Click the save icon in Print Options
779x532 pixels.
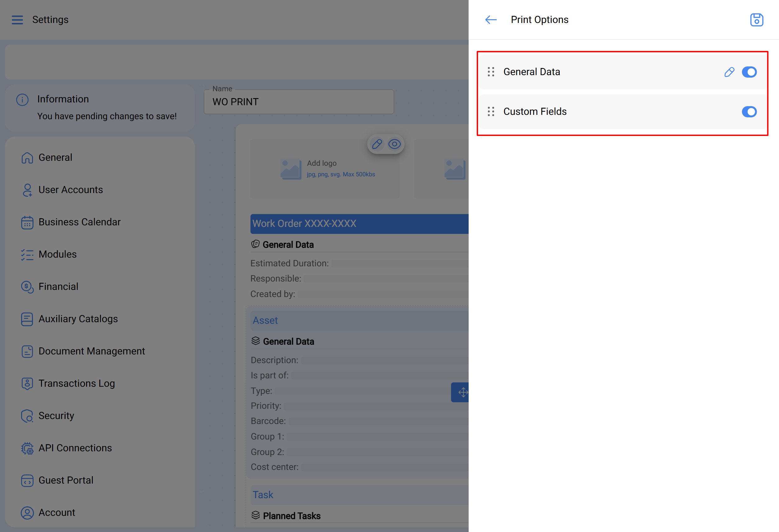(756, 20)
